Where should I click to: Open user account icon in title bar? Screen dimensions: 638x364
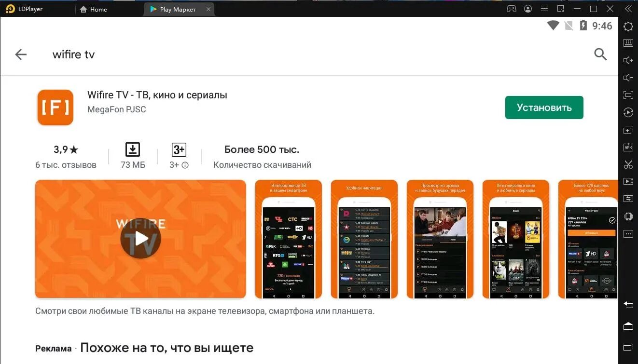[528, 9]
